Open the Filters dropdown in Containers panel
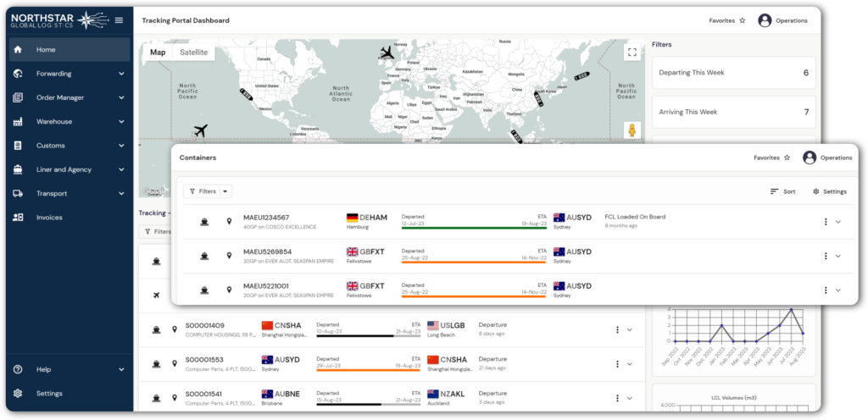Image resolution: width=868 pixels, height=420 pixels. tap(208, 191)
